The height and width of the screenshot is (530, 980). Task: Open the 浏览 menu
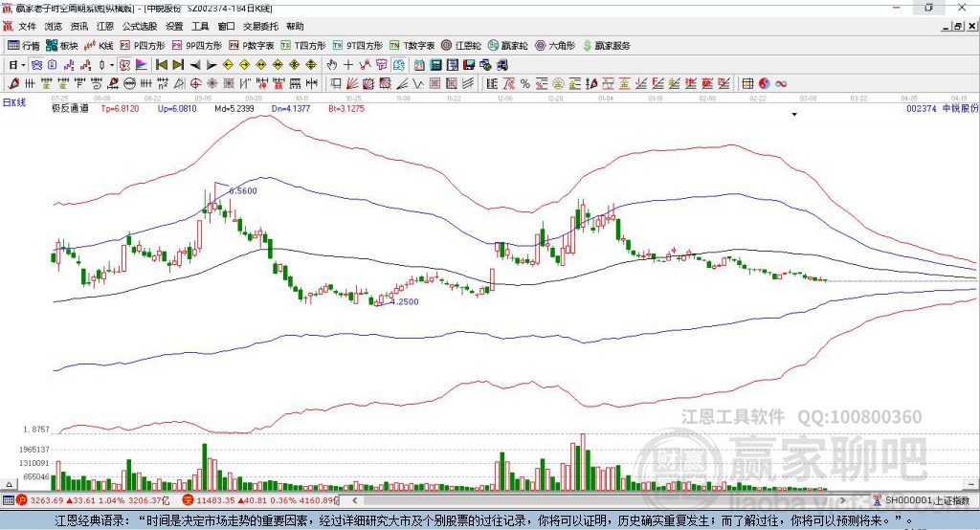coord(54,26)
